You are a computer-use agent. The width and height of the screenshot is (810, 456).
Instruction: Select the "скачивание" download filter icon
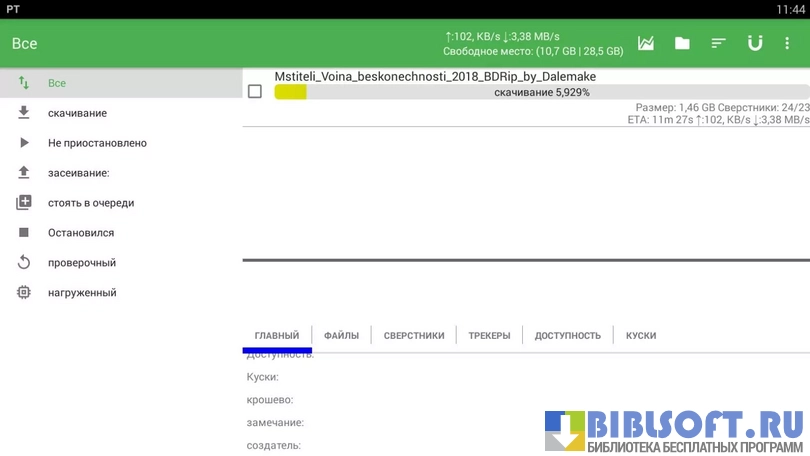tap(24, 113)
